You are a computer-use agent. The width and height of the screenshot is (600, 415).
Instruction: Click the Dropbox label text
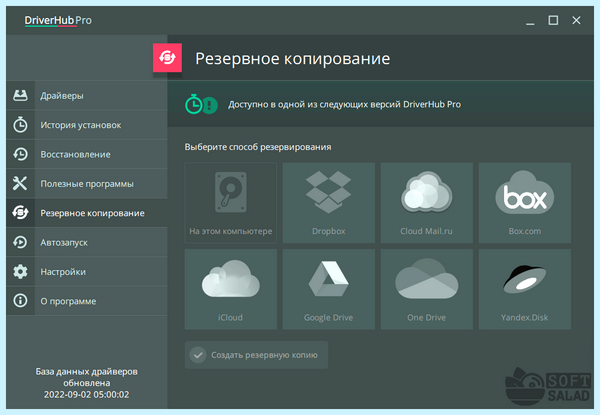click(x=329, y=231)
